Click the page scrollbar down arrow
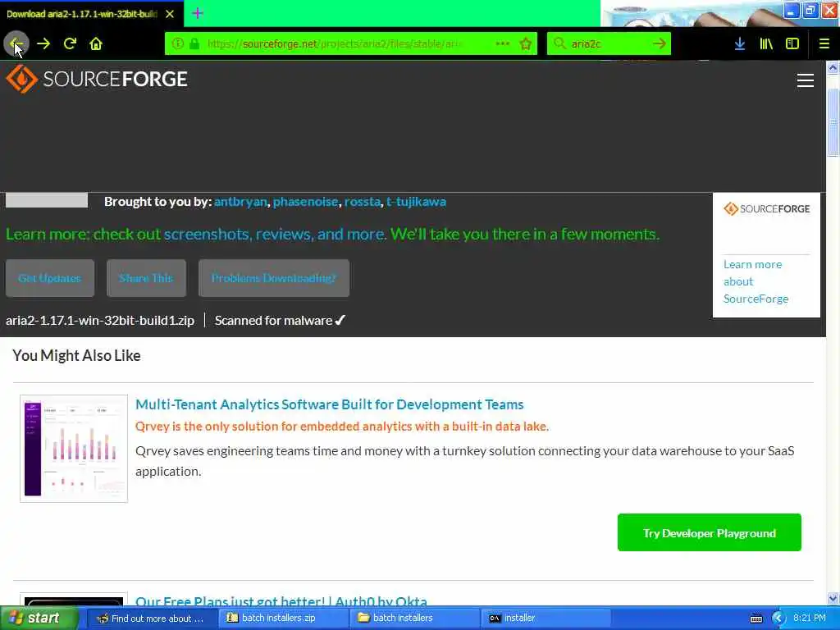The width and height of the screenshot is (840, 630). pos(833,598)
